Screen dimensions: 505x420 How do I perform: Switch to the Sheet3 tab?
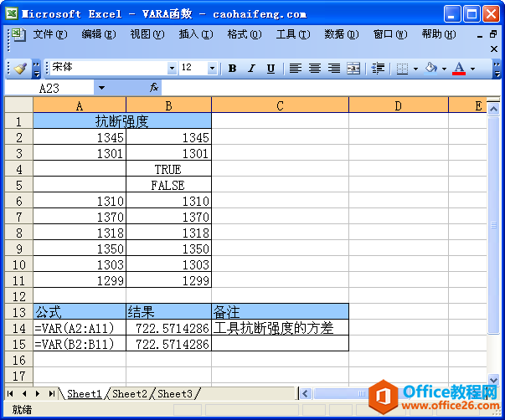pyautogui.click(x=175, y=393)
